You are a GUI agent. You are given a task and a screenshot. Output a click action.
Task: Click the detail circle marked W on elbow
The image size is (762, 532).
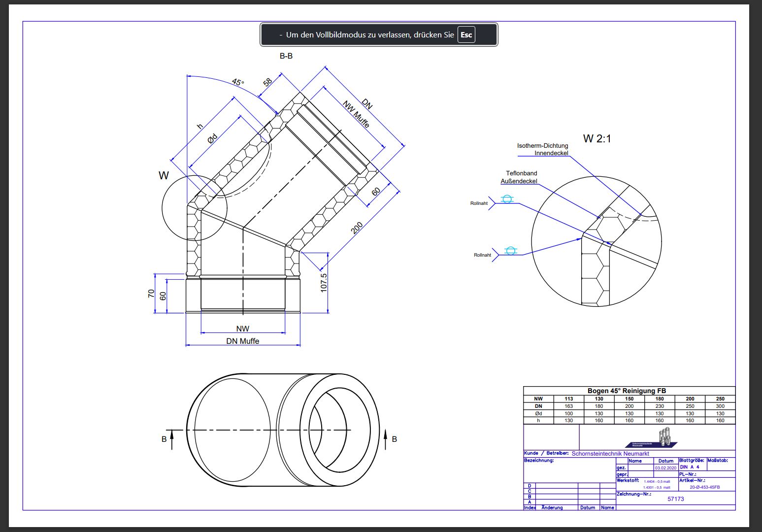[194, 207]
